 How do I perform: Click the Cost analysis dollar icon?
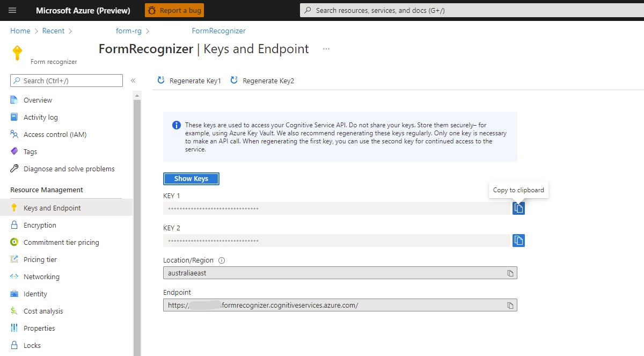pos(14,311)
